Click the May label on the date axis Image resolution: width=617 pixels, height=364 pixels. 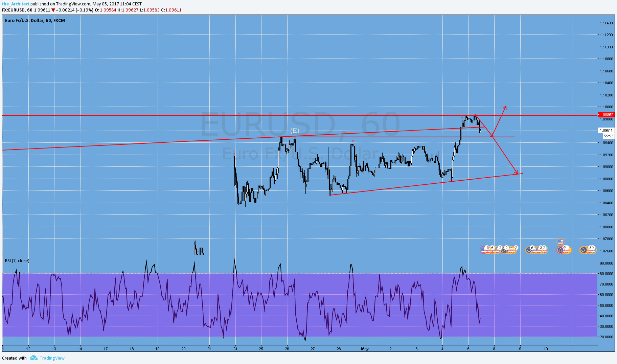coord(365,349)
